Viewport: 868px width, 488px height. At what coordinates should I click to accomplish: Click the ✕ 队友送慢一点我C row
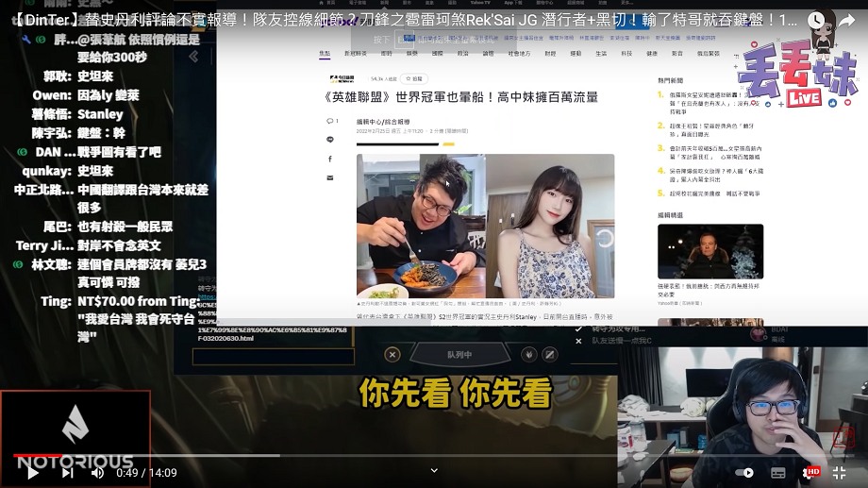click(613, 341)
